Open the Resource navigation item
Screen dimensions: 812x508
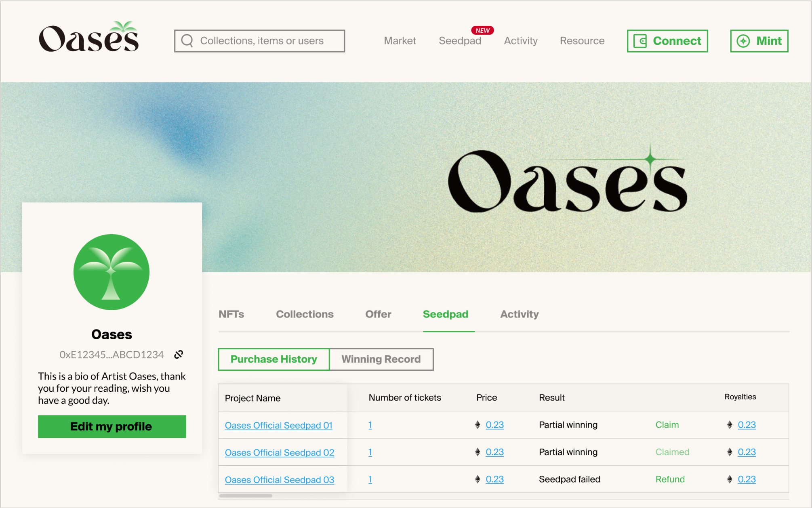[582, 41]
